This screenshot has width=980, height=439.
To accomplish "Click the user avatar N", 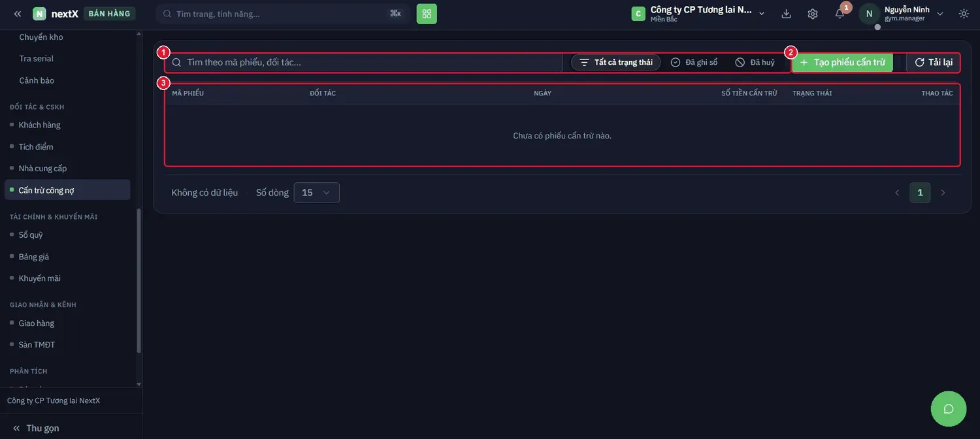I will 869,14.
